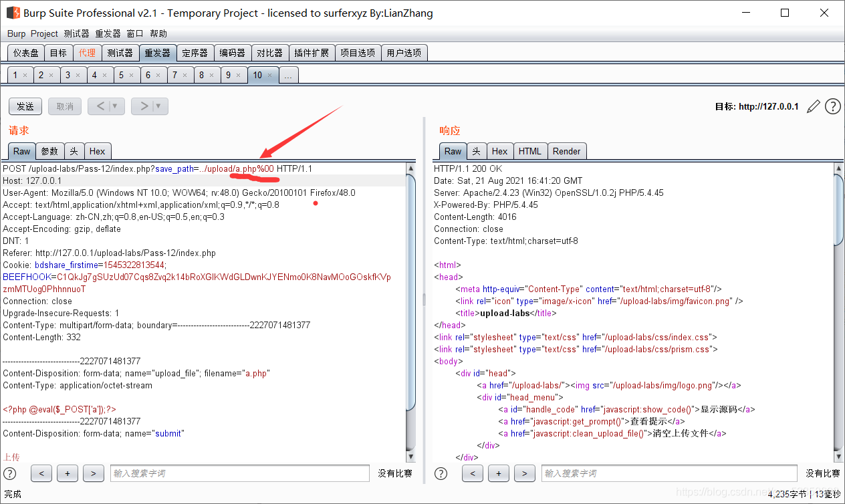
Task: Click the 取消 cancel button
Action: [x=65, y=106]
